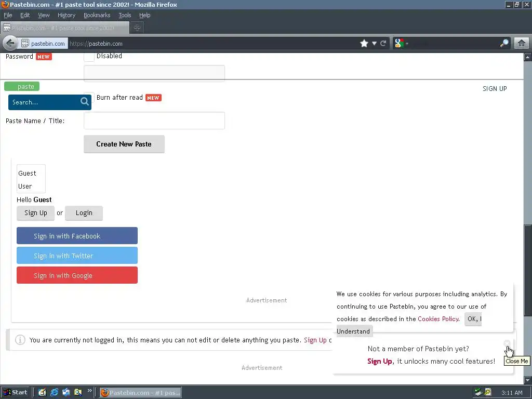Click the Create New Paste button

[x=124, y=144]
